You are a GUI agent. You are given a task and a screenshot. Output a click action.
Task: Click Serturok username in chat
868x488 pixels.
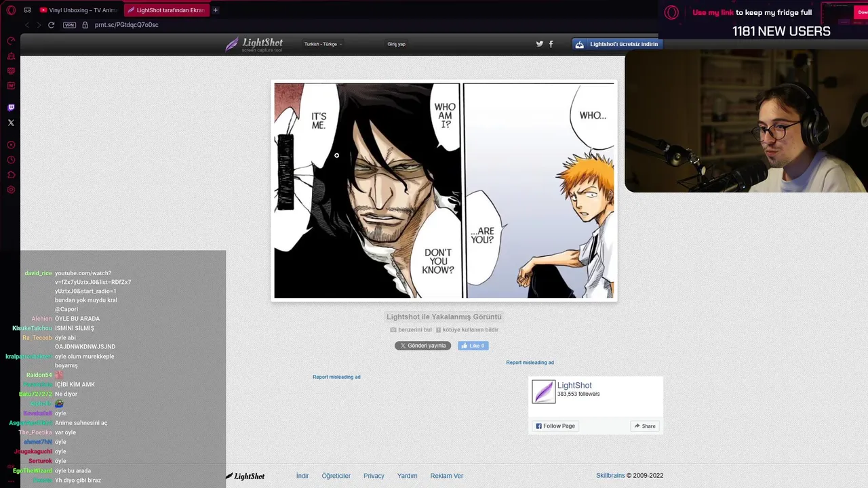[x=40, y=461]
